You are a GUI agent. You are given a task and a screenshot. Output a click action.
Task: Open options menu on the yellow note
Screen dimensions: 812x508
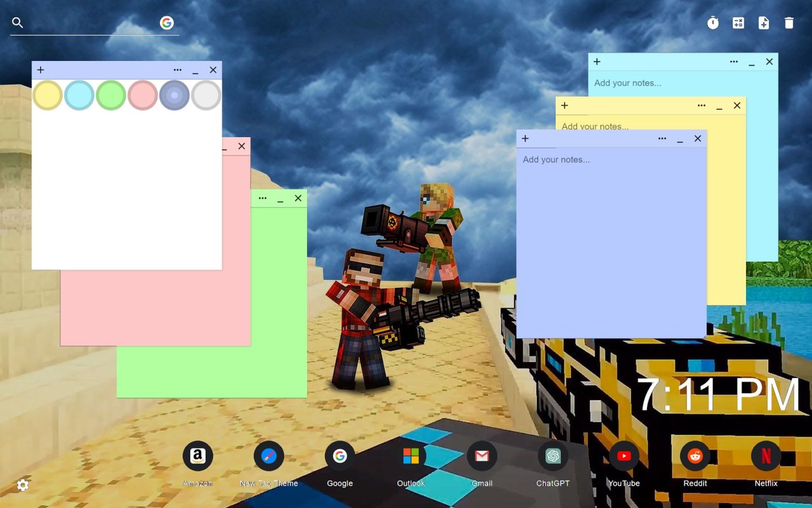tap(702, 105)
